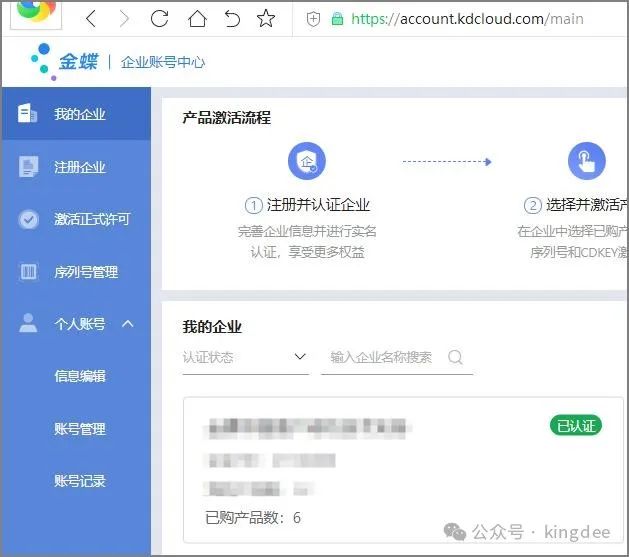Click the Kingdee logo

point(66,62)
